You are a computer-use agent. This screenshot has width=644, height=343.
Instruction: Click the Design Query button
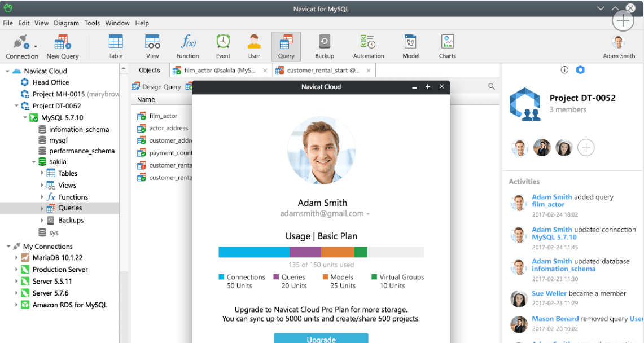[156, 86]
